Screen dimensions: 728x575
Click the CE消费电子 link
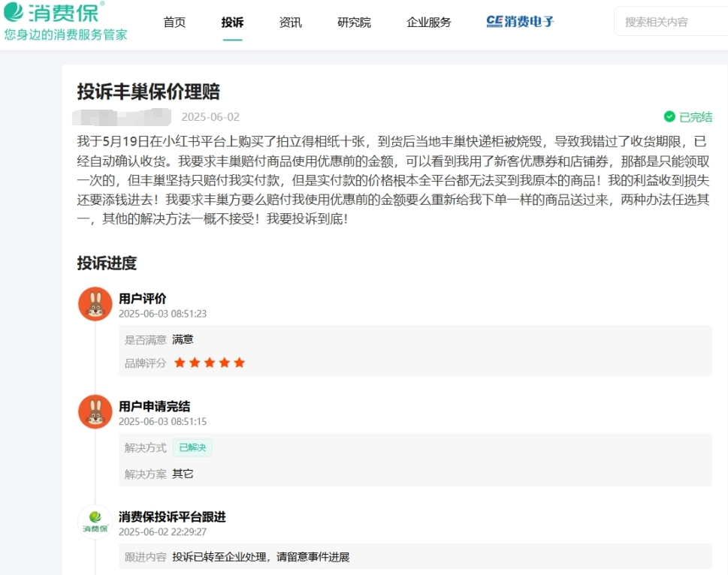pos(520,21)
